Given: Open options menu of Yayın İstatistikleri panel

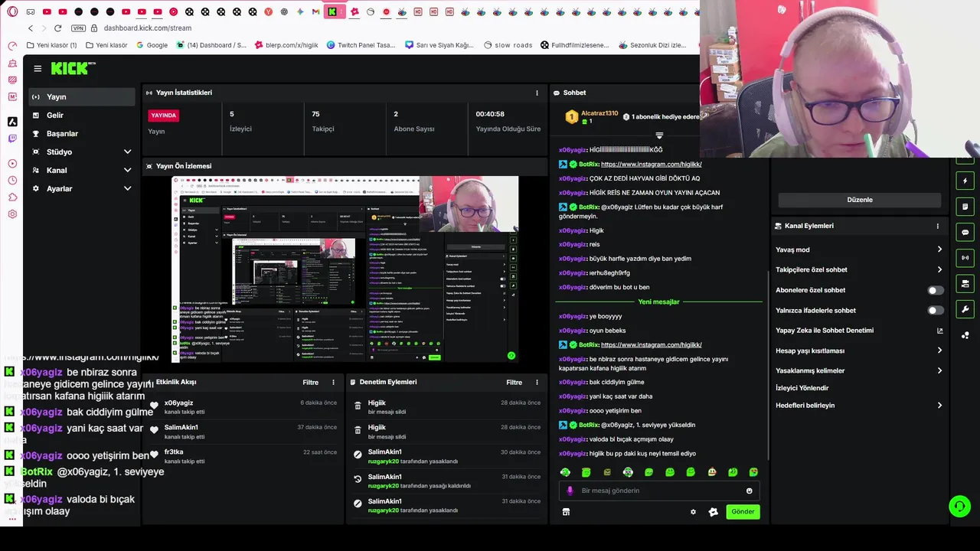Looking at the screenshot, I should point(537,93).
